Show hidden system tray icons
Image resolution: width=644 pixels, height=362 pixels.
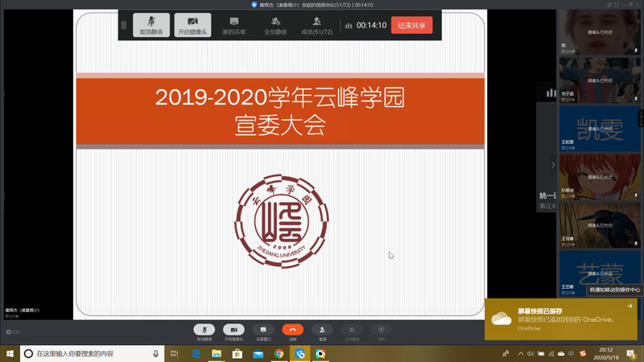point(520,353)
